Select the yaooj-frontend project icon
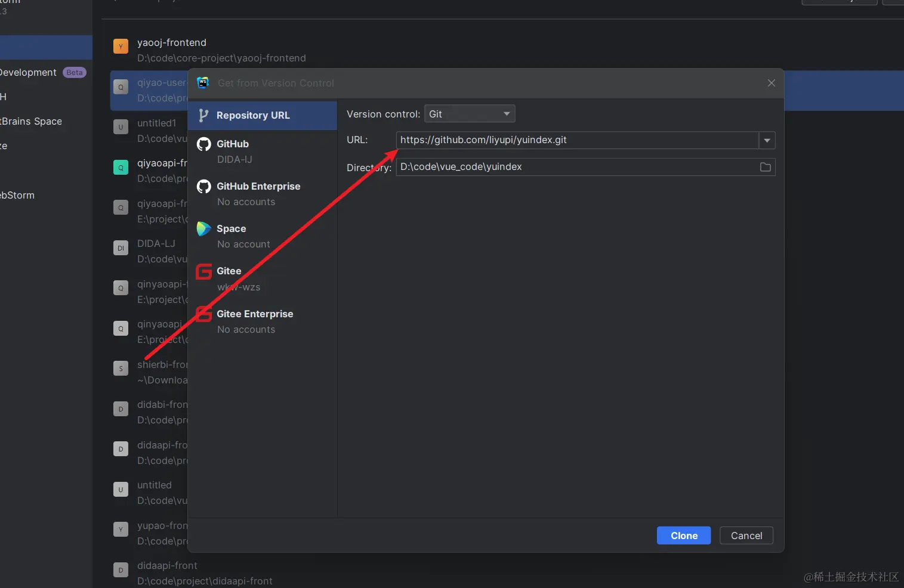Image resolution: width=904 pixels, height=588 pixels. [x=121, y=47]
